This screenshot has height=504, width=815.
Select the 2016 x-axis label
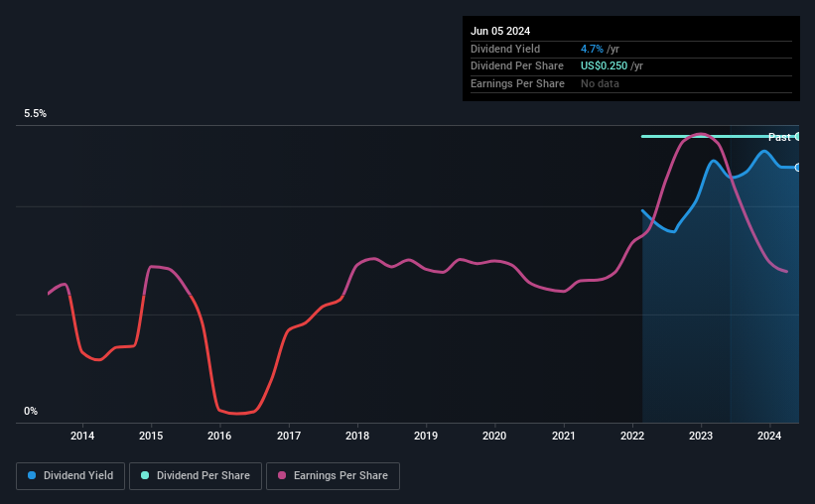point(219,436)
